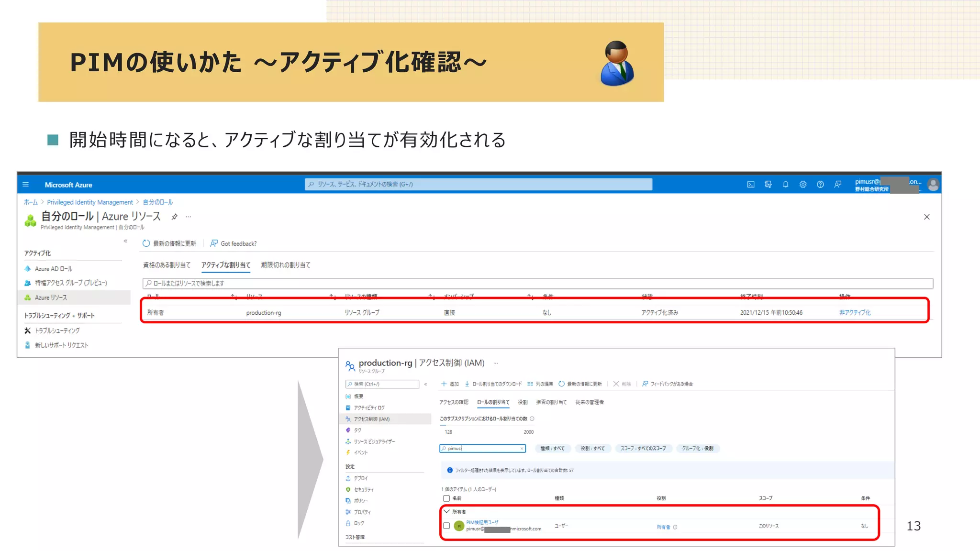Image resolution: width=980 pixels, height=551 pixels.
Task: Switch to 拒否の割り当て tab
Action: pyautogui.click(x=551, y=402)
